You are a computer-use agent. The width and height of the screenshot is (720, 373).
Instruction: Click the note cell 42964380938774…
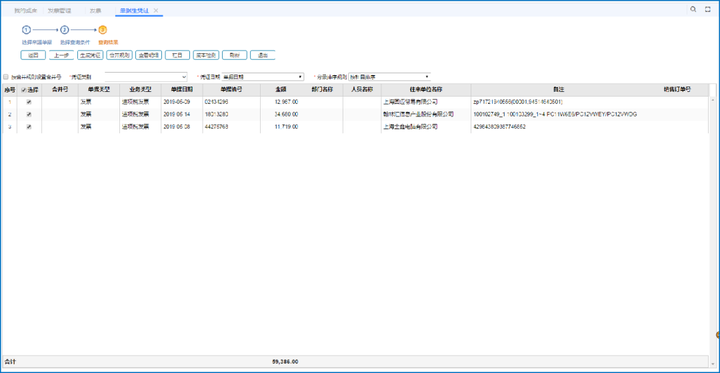tap(500, 127)
